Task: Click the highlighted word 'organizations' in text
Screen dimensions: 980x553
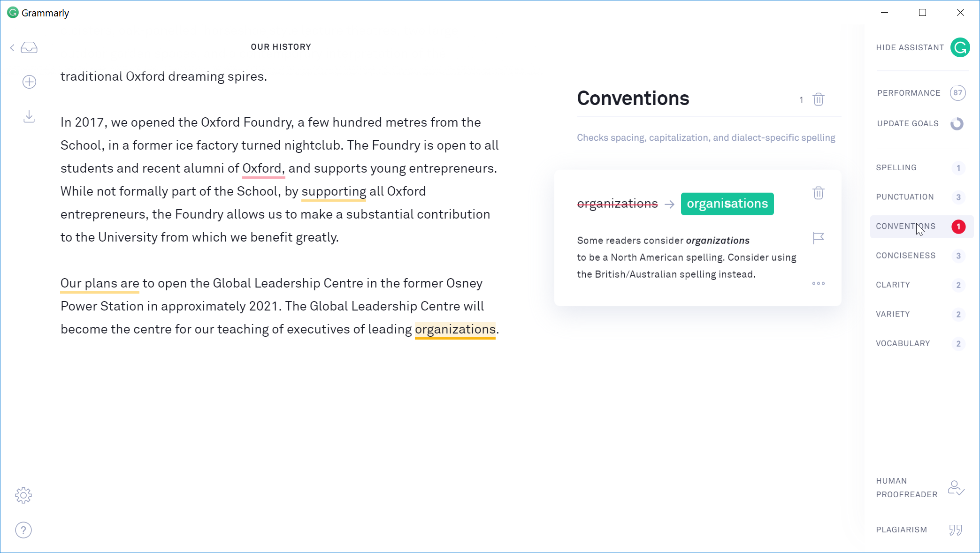Action: tap(455, 329)
